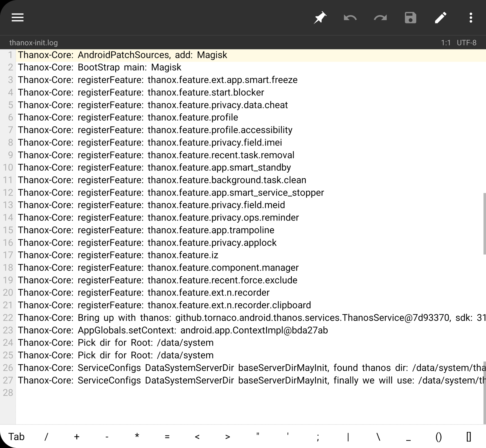Image resolution: width=486 pixels, height=448 pixels.
Task: Toggle edit mode with the pencil icon
Action: [440, 17]
